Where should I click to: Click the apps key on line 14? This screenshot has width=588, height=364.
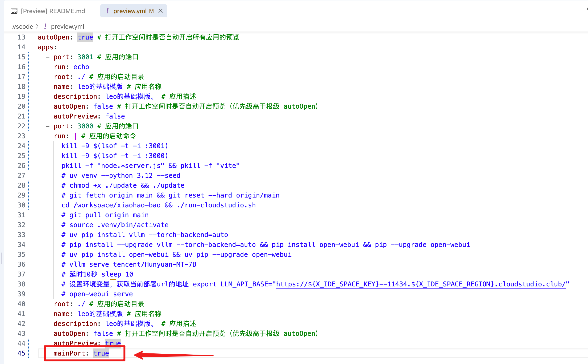point(45,47)
